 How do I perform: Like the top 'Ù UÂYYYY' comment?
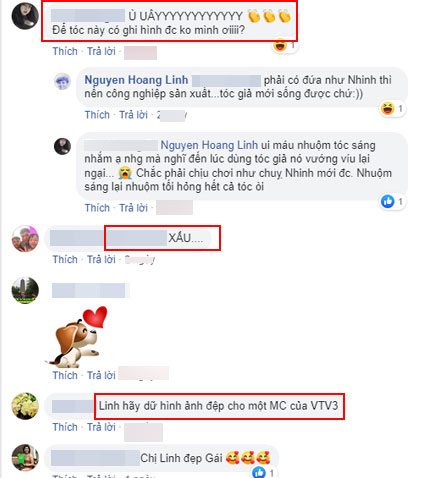pos(65,51)
